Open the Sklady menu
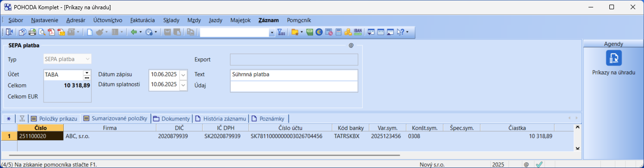 (x=172, y=20)
